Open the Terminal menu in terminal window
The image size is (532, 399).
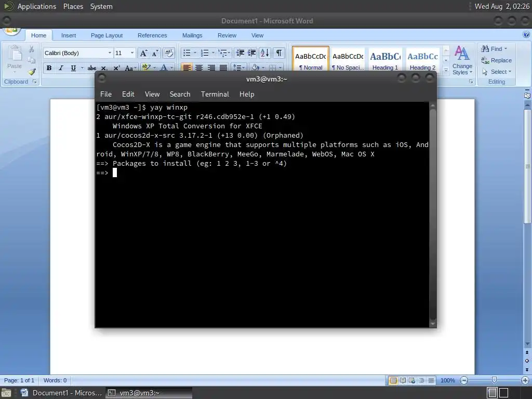[x=215, y=95]
